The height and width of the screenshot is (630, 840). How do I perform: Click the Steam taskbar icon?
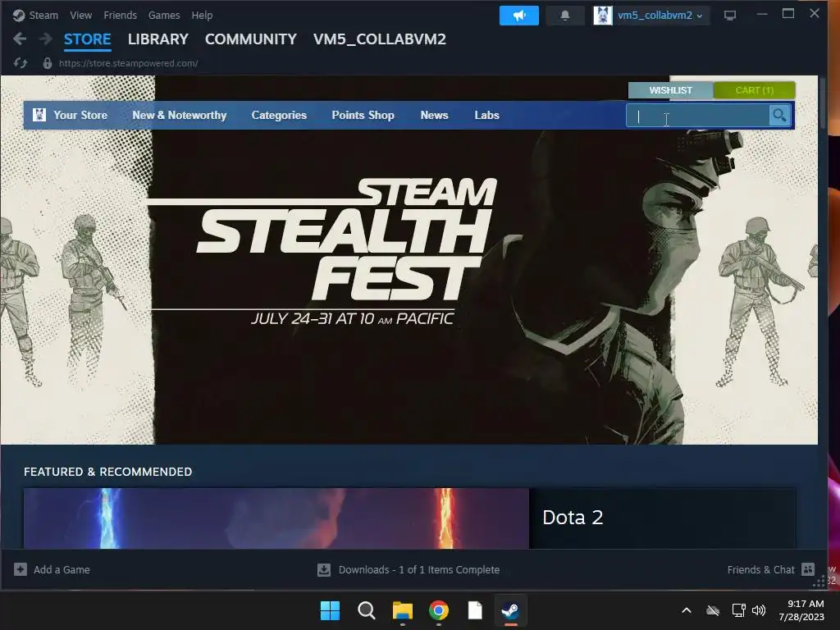point(510,610)
